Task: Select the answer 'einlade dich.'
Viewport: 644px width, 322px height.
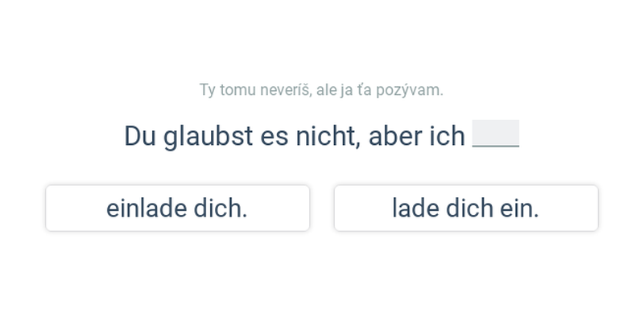Action: (177, 208)
